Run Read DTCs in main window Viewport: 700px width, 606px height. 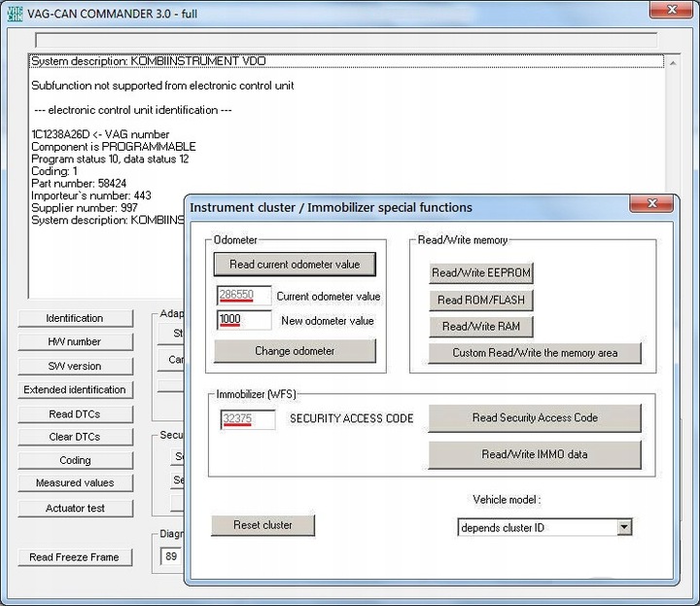click(75, 413)
